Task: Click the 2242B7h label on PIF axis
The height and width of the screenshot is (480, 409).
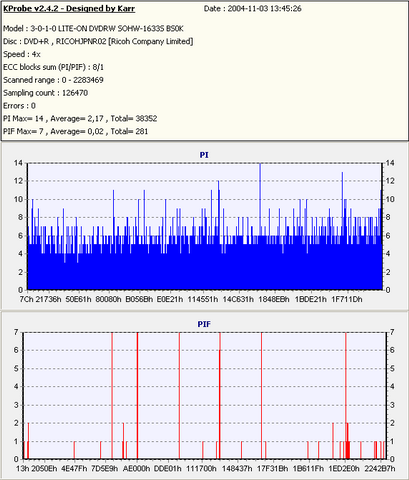Action: pos(380,468)
